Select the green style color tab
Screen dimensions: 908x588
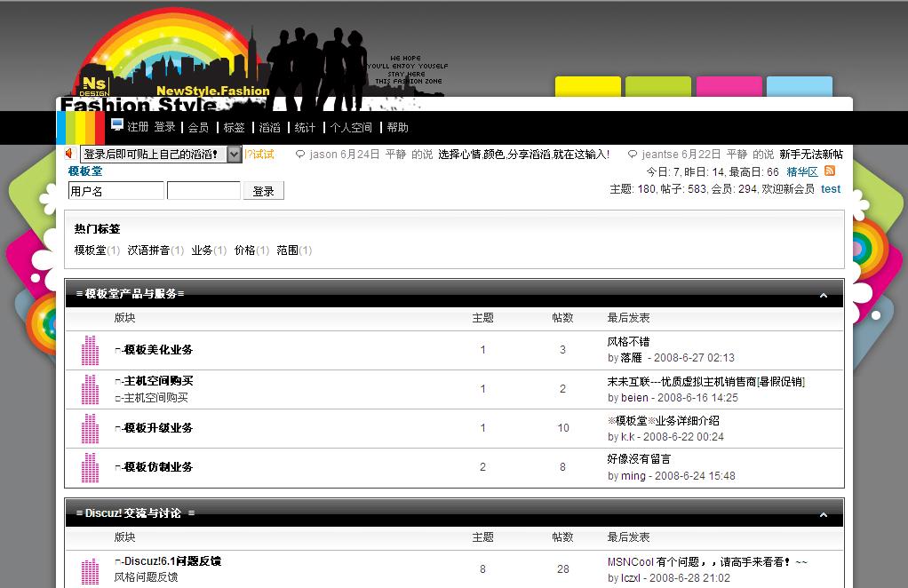point(658,86)
